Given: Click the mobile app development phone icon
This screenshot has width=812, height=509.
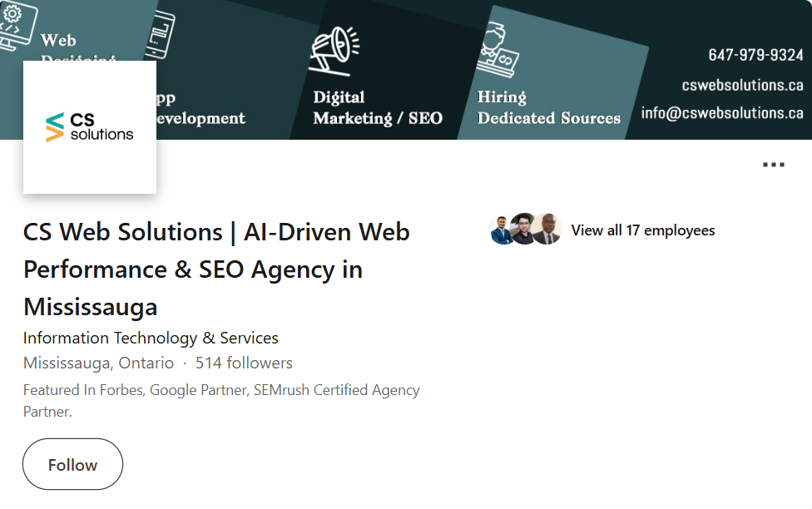Looking at the screenshot, I should [160, 34].
